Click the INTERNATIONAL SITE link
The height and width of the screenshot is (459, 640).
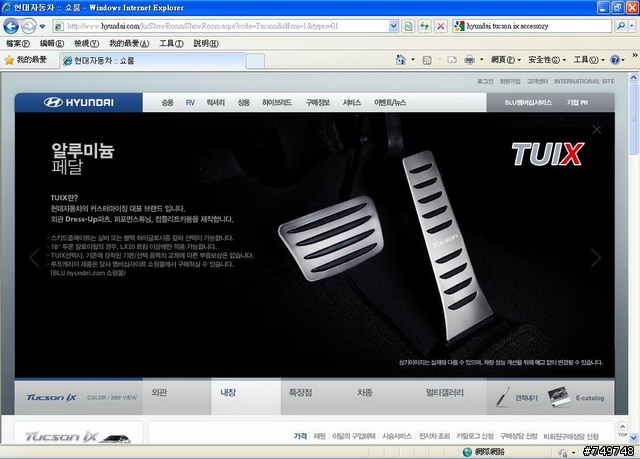coord(584,82)
